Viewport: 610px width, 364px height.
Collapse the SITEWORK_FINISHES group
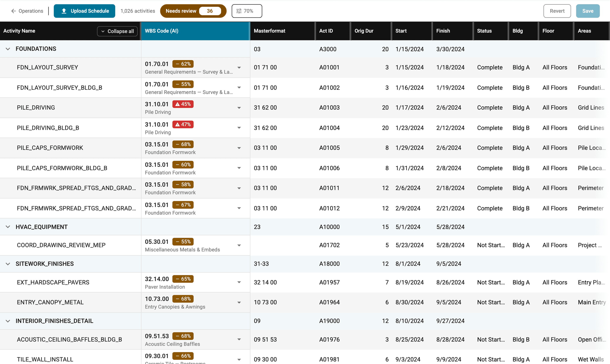pyautogui.click(x=8, y=264)
